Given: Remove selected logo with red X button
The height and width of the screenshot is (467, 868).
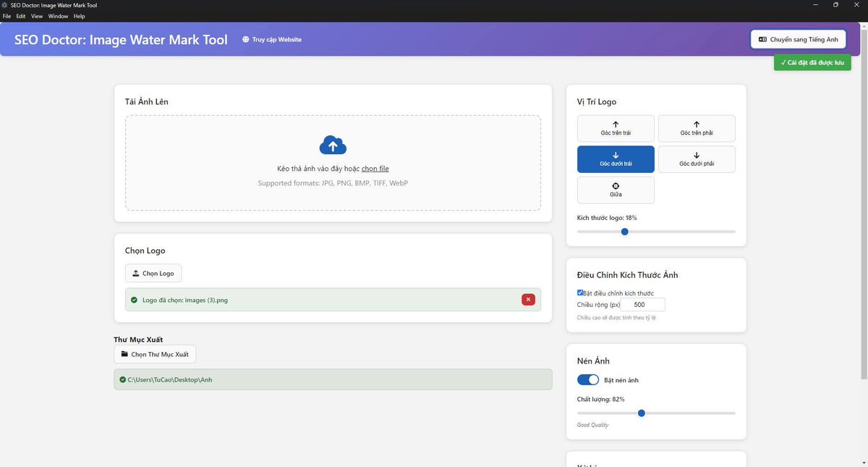Looking at the screenshot, I should pyautogui.click(x=528, y=300).
